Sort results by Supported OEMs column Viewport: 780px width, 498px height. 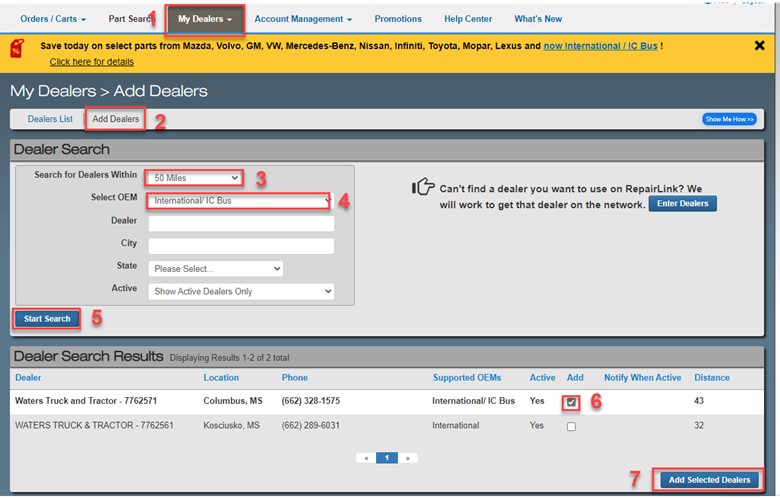click(x=467, y=378)
